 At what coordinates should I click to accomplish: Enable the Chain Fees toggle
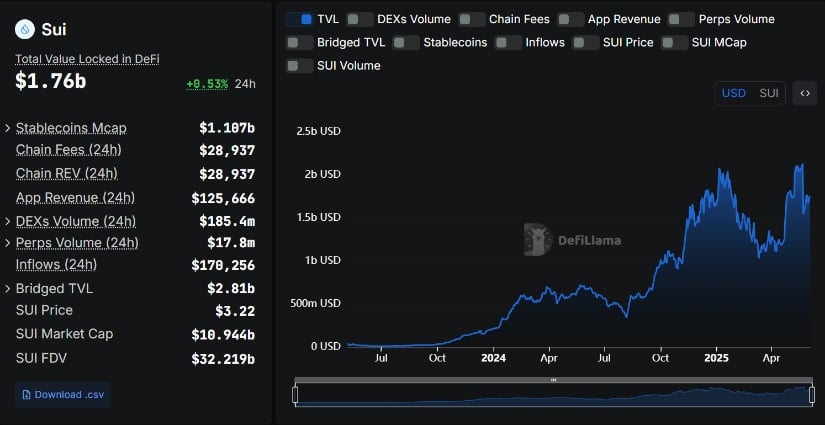(x=472, y=19)
